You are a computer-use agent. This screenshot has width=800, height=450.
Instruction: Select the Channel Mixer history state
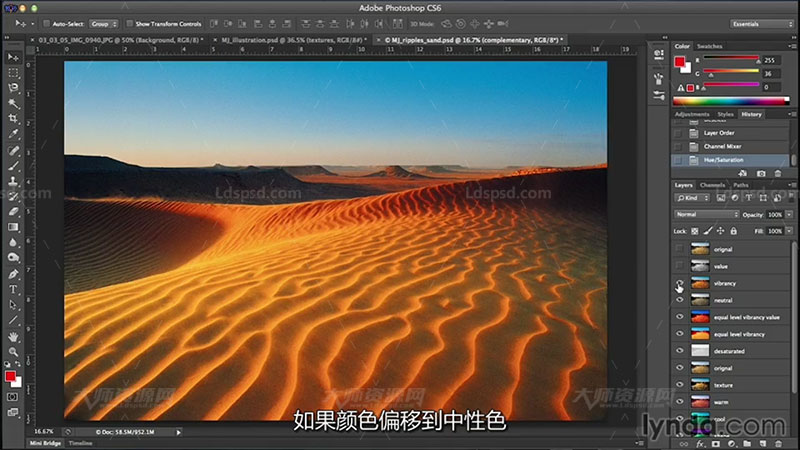(730, 146)
